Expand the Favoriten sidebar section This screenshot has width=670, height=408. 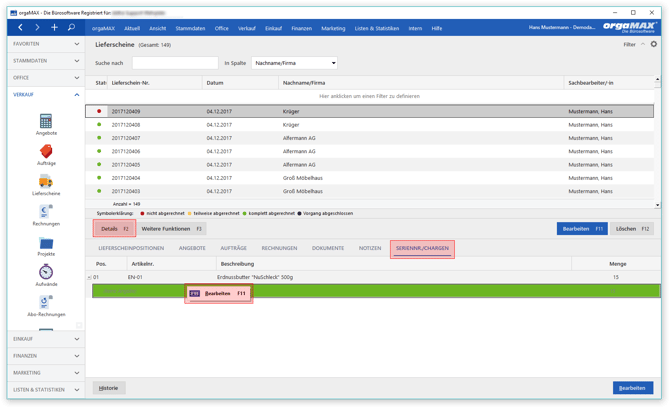46,44
